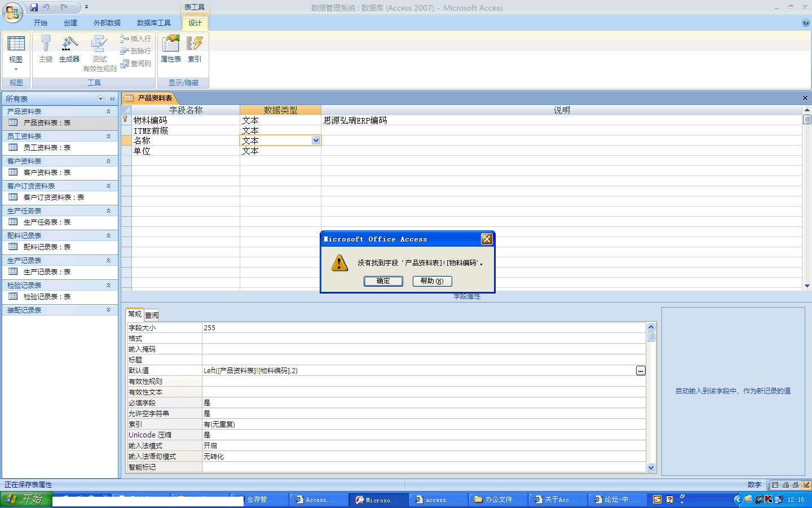
Task: Select 检验记录表：表 in navigation pane
Action: pyautogui.click(x=60, y=297)
